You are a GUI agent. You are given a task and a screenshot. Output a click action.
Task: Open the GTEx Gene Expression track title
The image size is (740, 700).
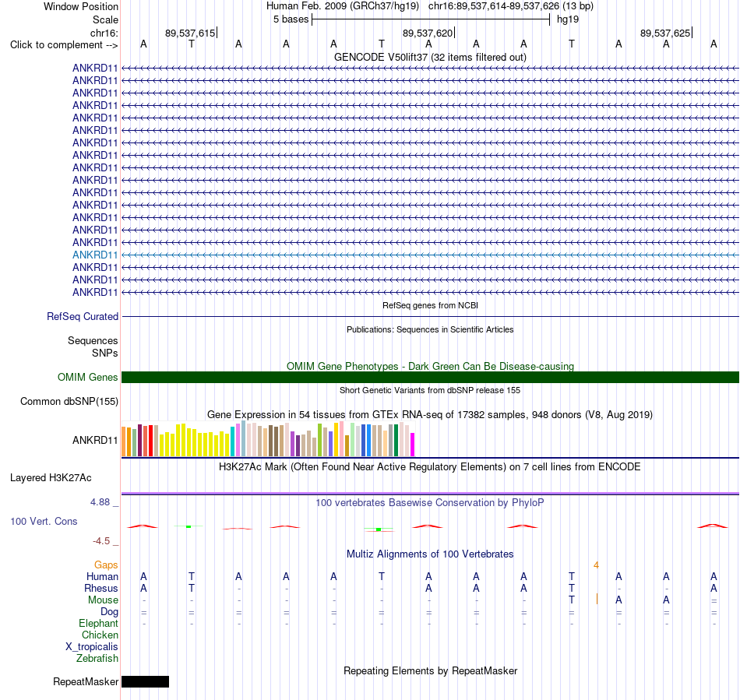(430, 414)
